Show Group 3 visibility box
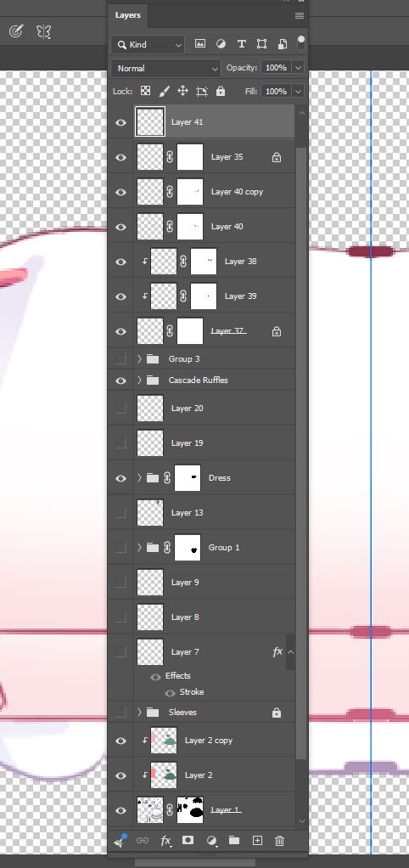Viewport: 409px width, 868px height. [120, 359]
